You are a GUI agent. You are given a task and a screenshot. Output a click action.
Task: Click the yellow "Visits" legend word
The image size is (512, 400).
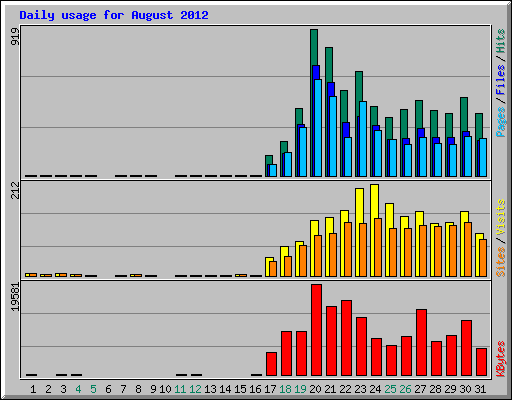(x=500, y=217)
